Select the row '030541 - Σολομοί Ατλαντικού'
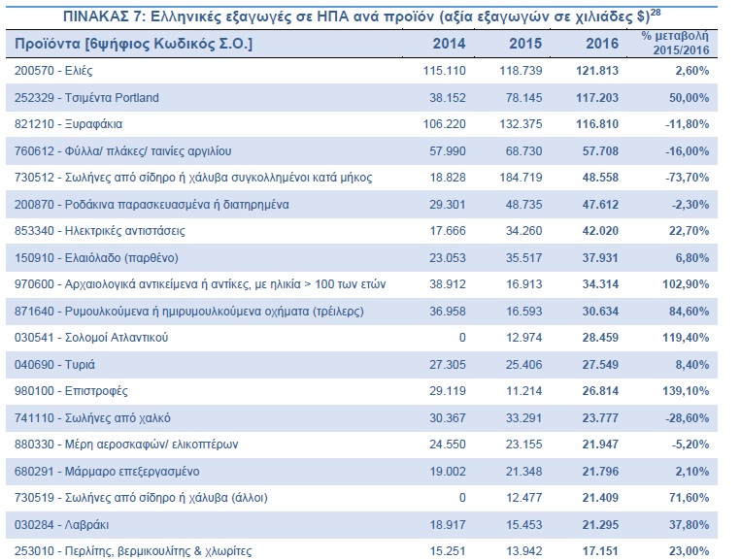741x560 pixels. (361, 338)
